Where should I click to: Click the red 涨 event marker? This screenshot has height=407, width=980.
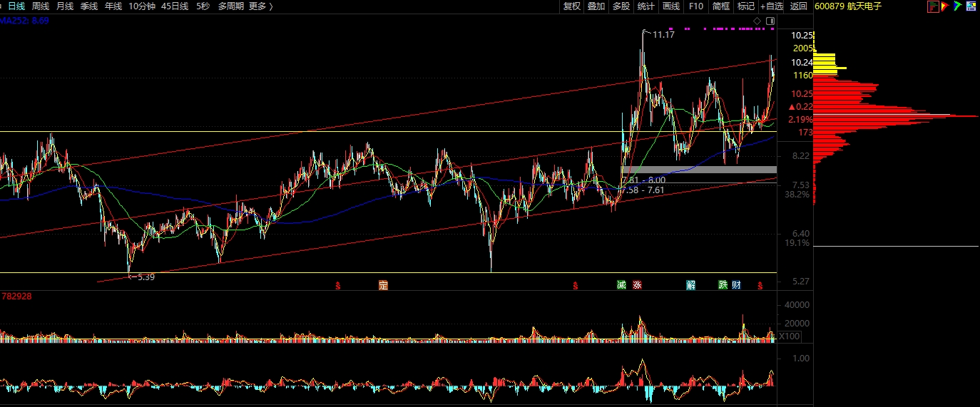point(637,285)
